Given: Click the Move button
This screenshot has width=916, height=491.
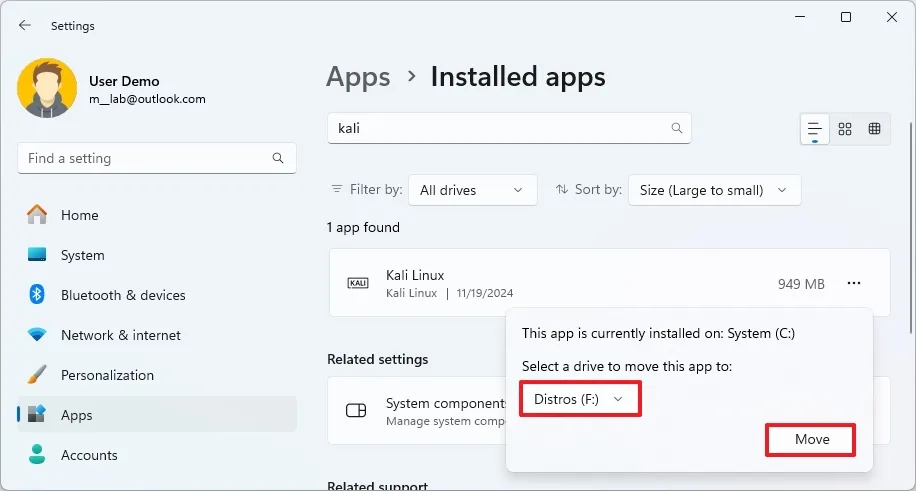Looking at the screenshot, I should coord(811,440).
